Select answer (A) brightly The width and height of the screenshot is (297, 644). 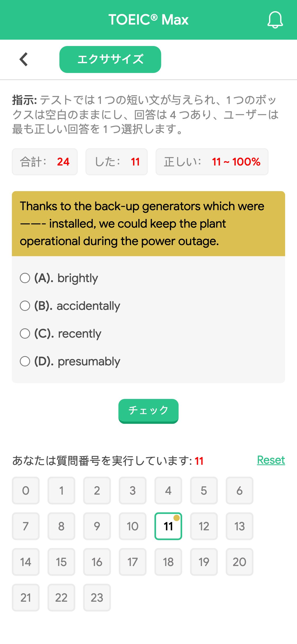click(x=59, y=278)
